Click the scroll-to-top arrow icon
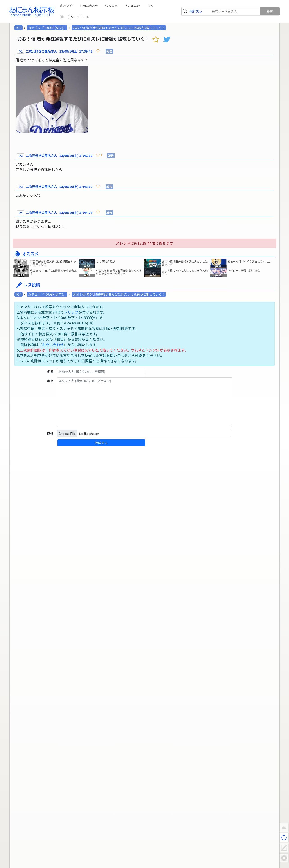 (x=284, y=828)
